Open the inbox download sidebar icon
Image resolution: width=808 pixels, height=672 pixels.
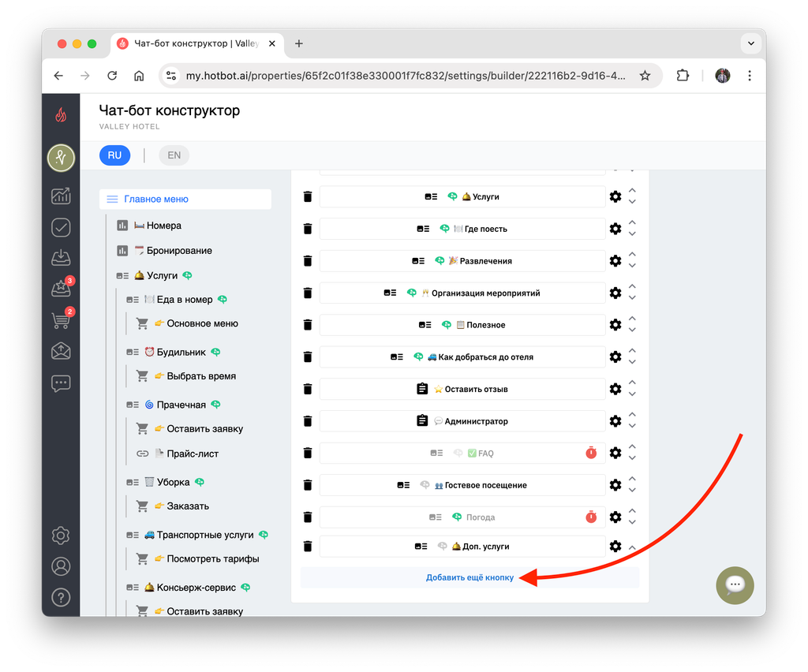click(61, 257)
